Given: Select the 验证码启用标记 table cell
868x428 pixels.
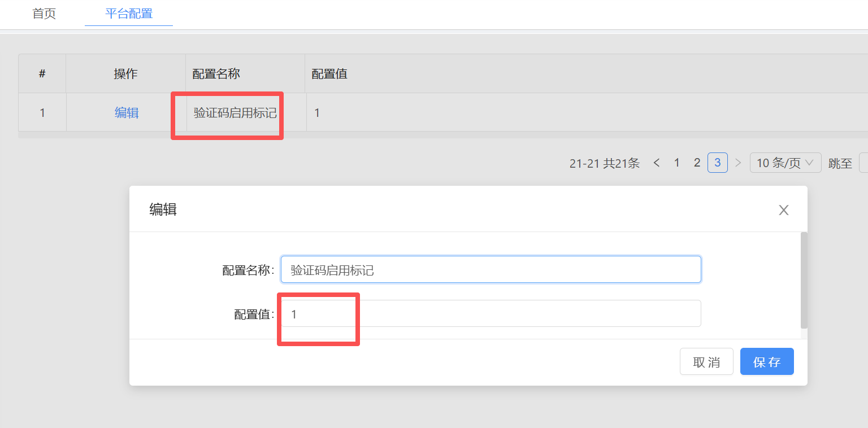Looking at the screenshot, I should 234,112.
